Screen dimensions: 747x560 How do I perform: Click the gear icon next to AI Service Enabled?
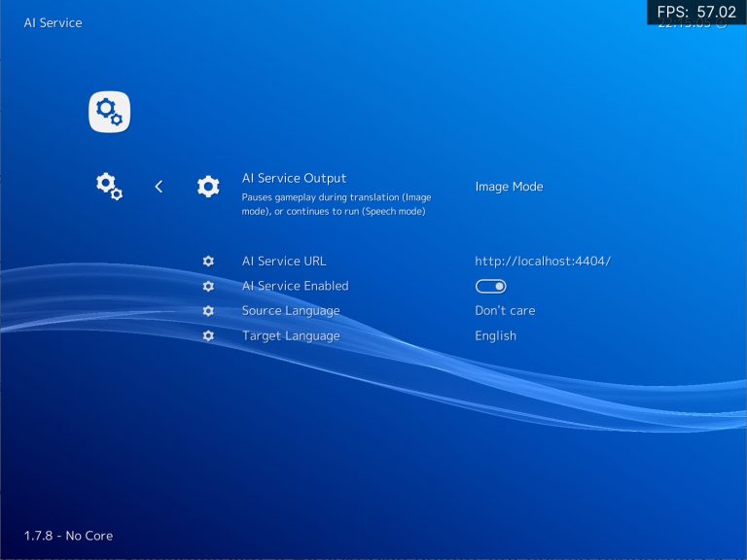tap(208, 286)
